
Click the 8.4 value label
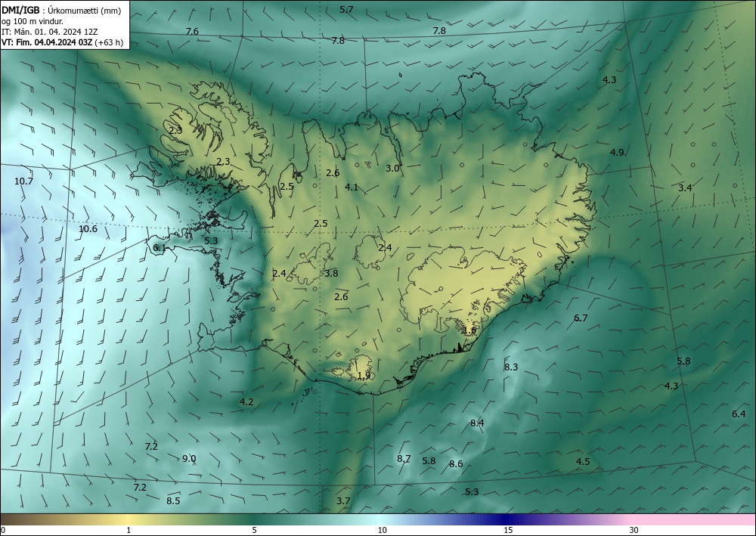click(477, 423)
